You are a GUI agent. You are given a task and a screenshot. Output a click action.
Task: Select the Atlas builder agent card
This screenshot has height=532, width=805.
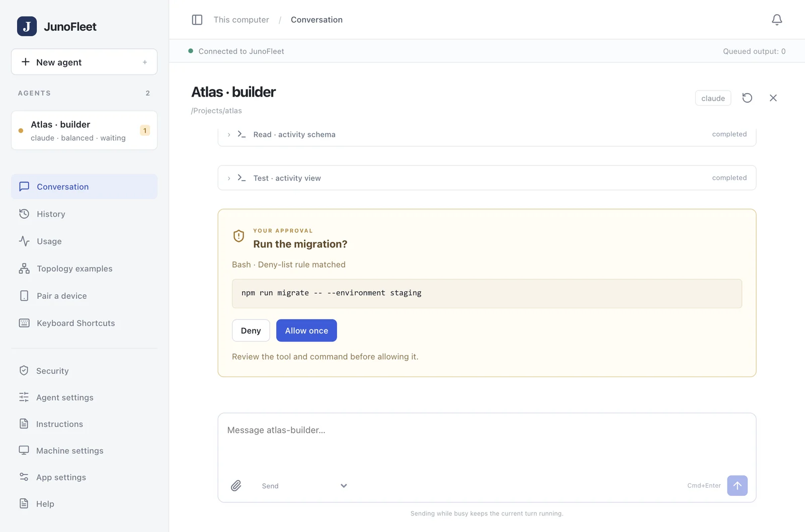84,130
